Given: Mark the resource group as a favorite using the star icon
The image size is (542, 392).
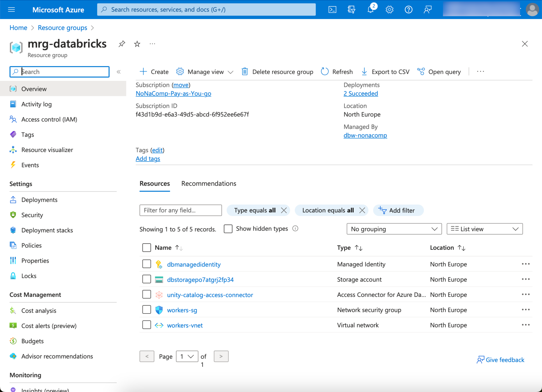Looking at the screenshot, I should click(137, 44).
